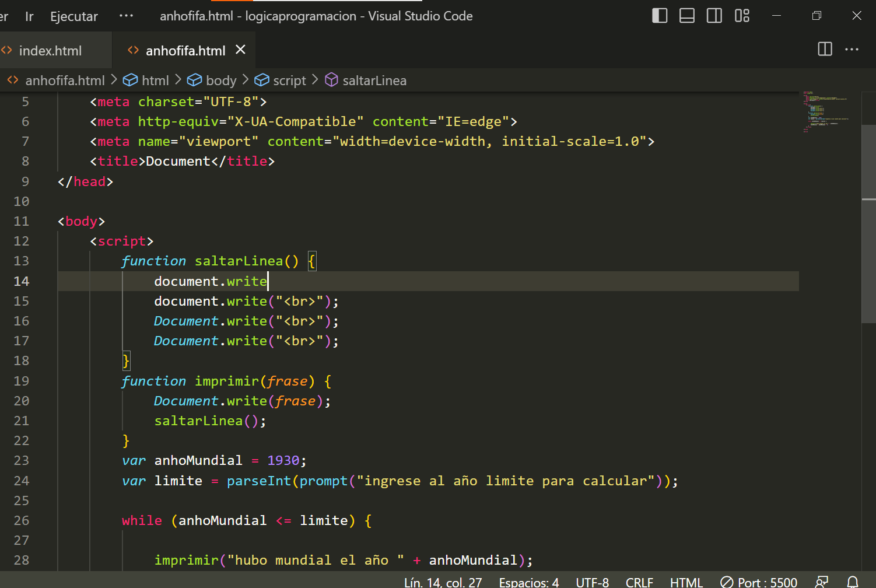Click the opening body tag
The width and height of the screenshot is (876, 588).
coord(81,221)
